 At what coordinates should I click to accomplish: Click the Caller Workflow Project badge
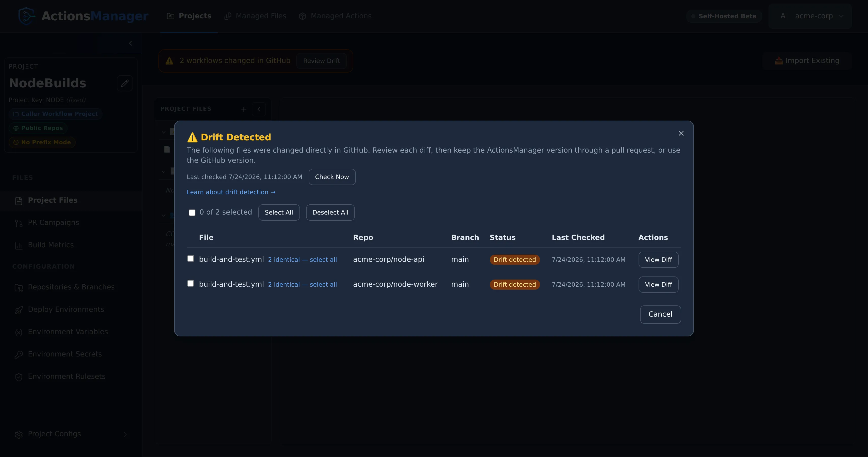56,114
